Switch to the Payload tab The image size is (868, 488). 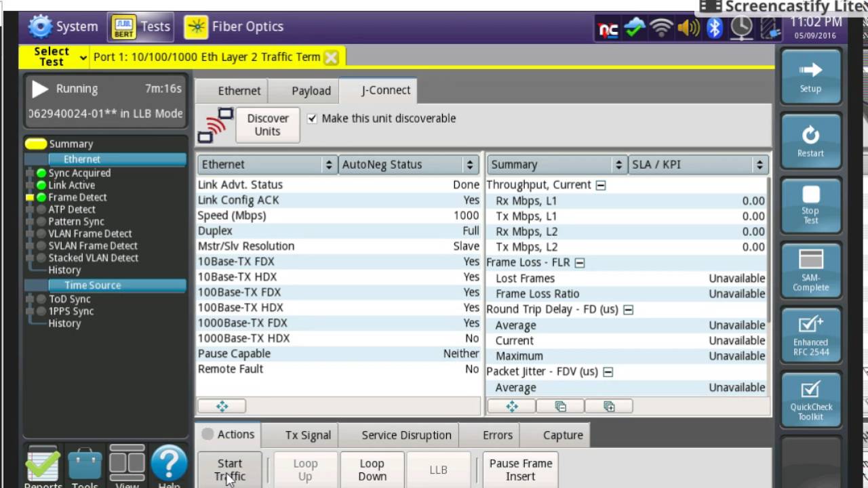[304, 91]
